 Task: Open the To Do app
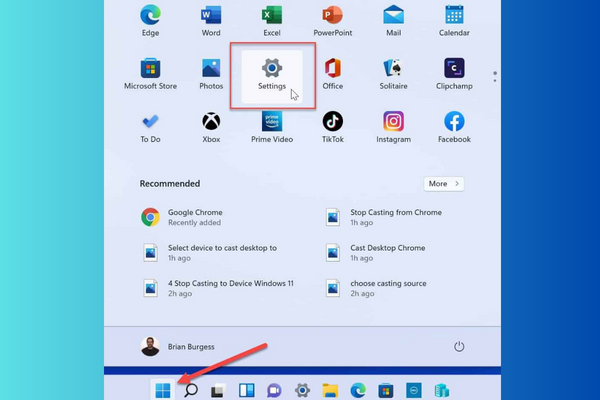150,128
